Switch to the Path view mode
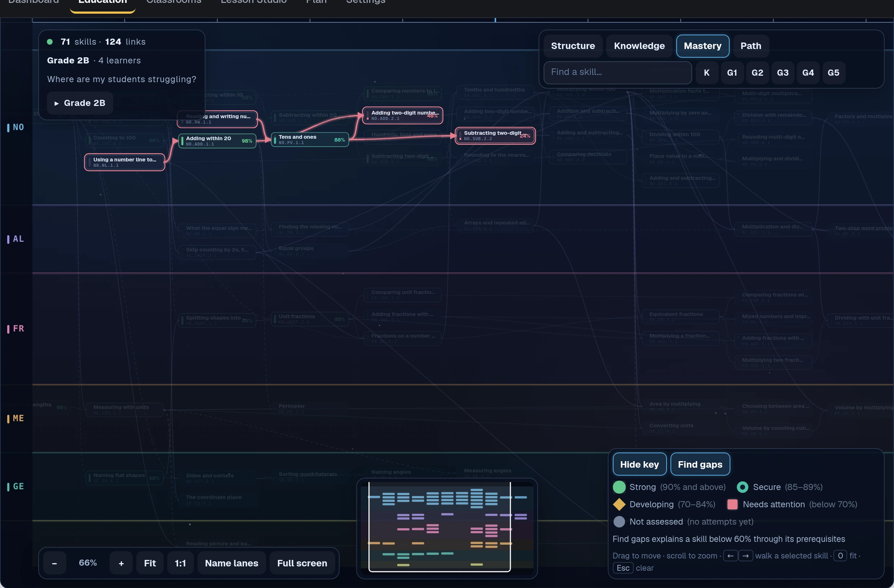This screenshot has width=894, height=588. (751, 46)
